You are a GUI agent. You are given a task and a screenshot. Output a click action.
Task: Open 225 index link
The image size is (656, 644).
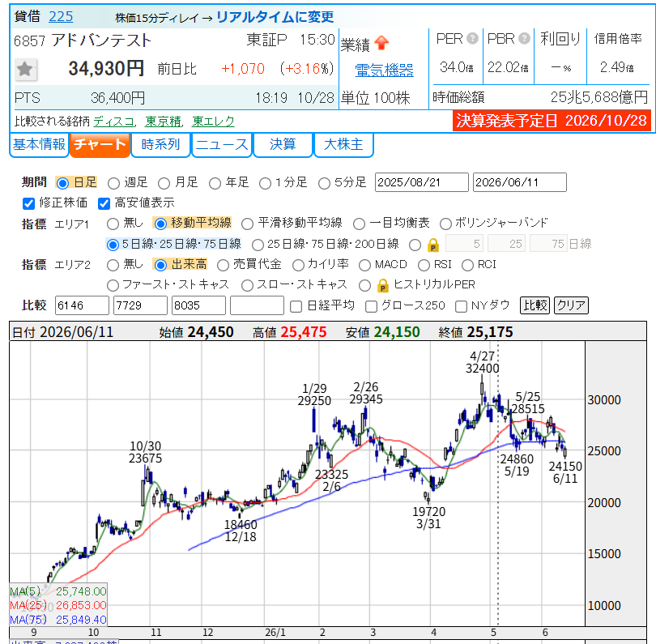click(61, 17)
